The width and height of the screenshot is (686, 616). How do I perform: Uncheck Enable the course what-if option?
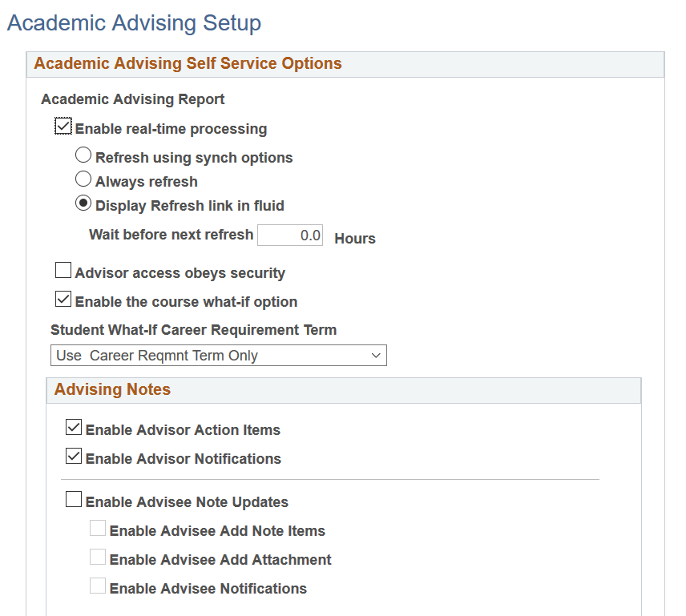(x=63, y=300)
